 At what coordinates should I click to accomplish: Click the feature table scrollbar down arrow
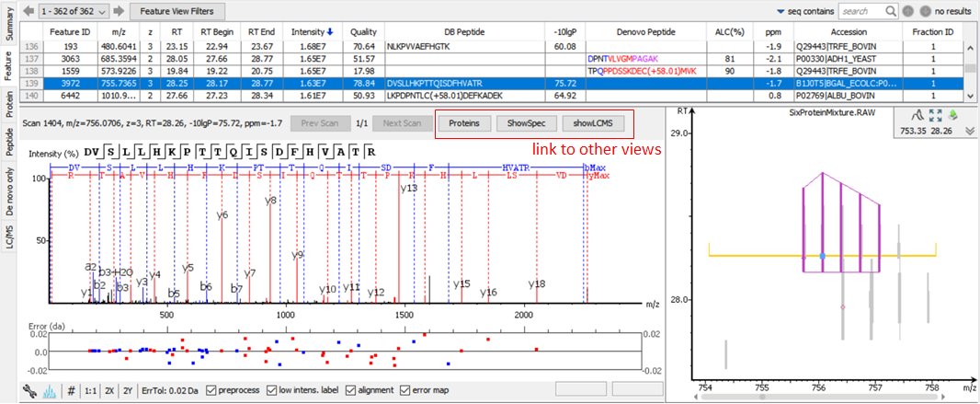point(968,96)
